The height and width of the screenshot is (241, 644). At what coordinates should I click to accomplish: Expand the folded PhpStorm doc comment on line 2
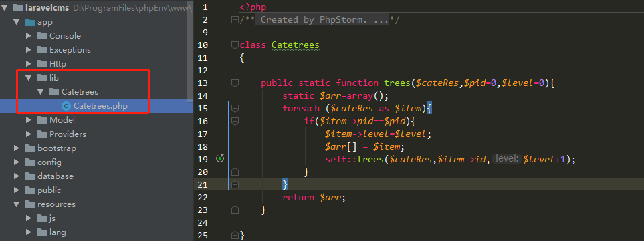[x=235, y=19]
